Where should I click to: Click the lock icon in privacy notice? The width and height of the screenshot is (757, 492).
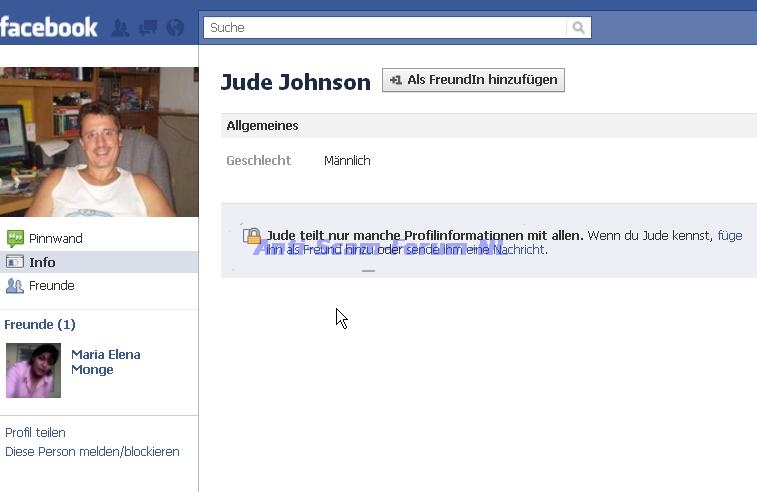pos(252,236)
